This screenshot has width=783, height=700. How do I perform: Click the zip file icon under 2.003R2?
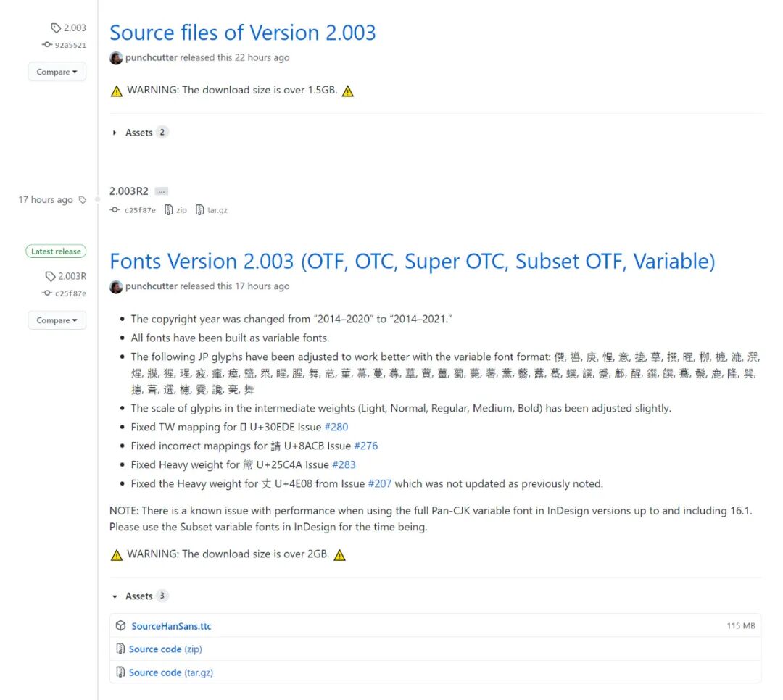169,210
